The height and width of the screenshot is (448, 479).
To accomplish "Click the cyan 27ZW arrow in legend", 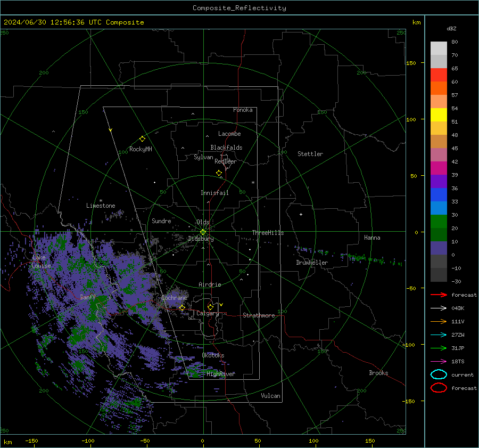I will (x=439, y=335).
